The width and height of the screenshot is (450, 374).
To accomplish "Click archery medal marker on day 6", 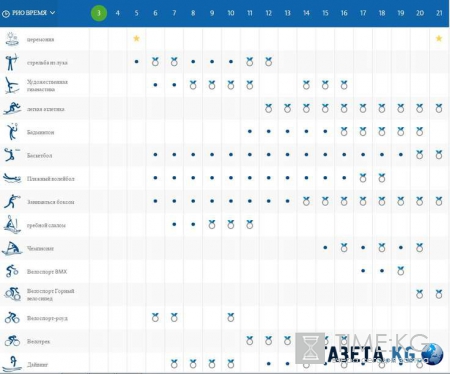I will 155,61.
